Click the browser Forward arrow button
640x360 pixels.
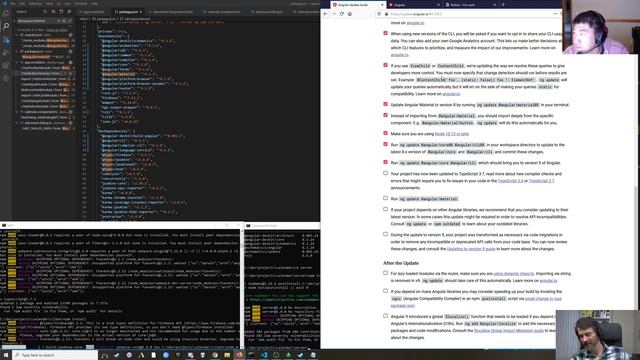(334, 14)
